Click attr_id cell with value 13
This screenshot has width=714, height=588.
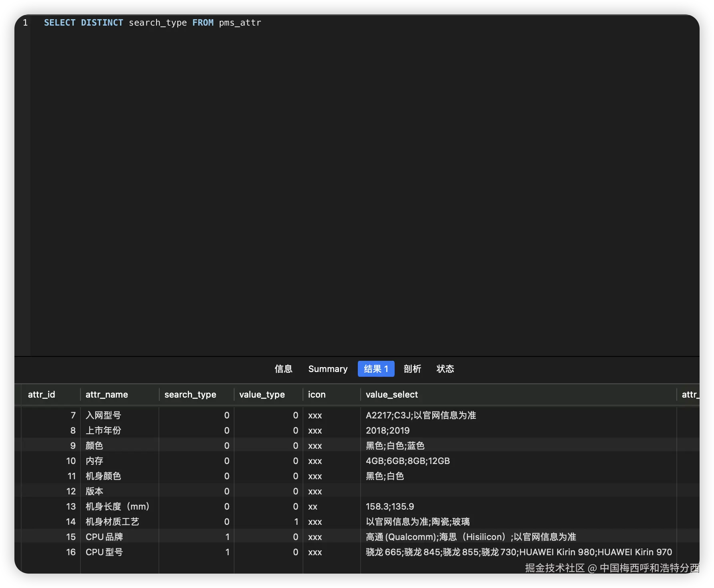point(51,506)
